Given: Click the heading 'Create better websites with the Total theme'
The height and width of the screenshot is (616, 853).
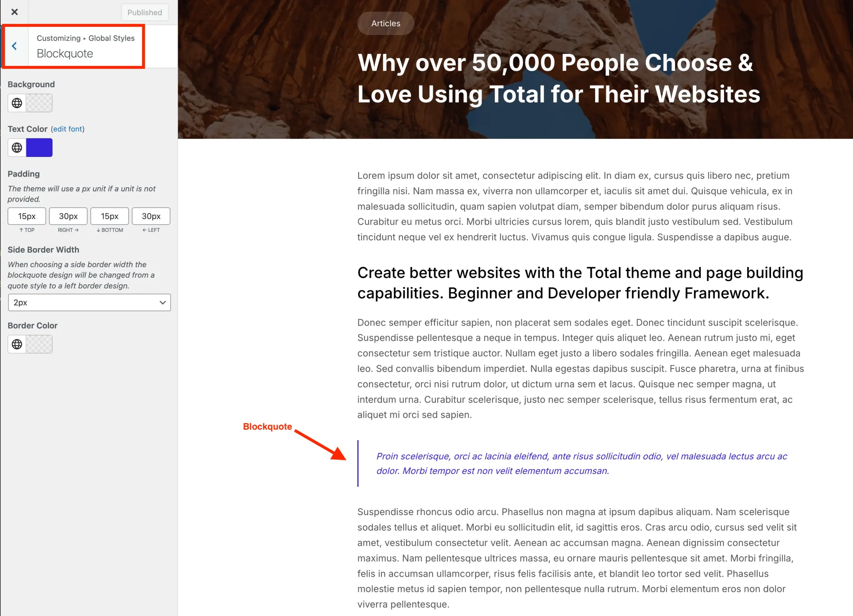Looking at the screenshot, I should coord(580,283).
